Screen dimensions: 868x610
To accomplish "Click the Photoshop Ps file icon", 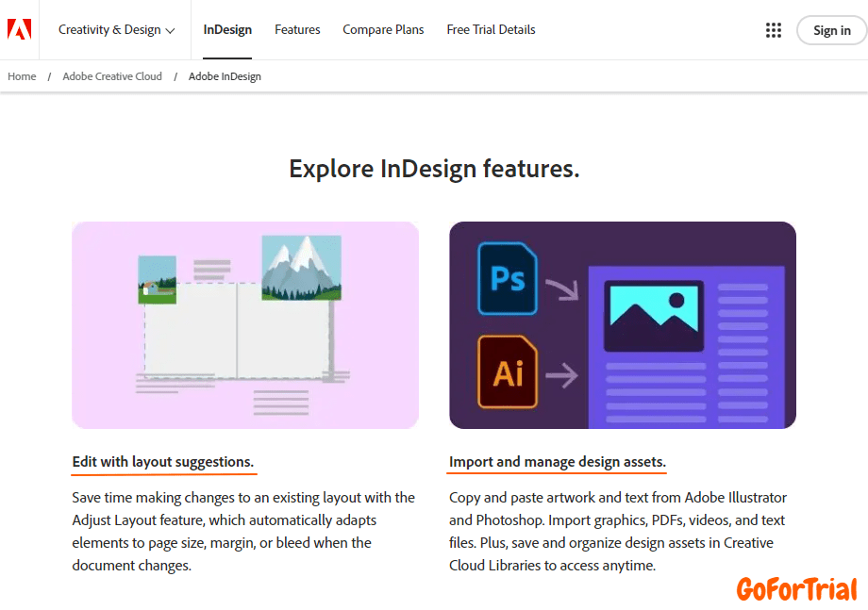I will [508, 278].
